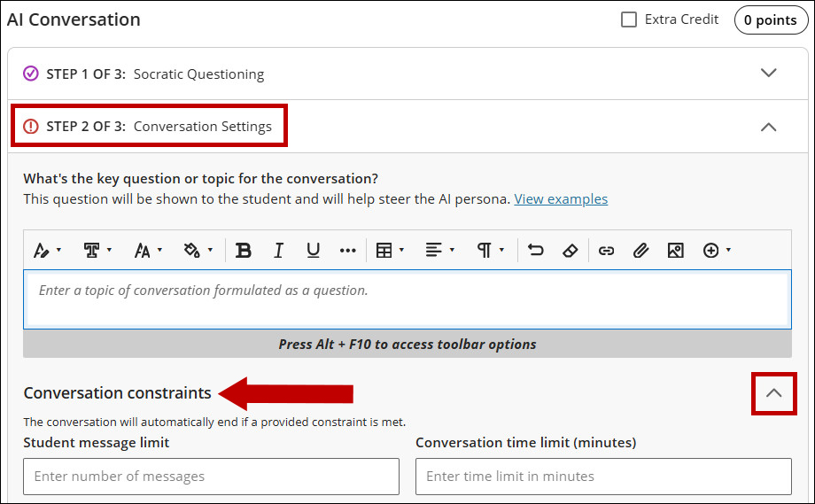The image size is (815, 504).
Task: Open the text color fill dropdown
Action: 198,251
